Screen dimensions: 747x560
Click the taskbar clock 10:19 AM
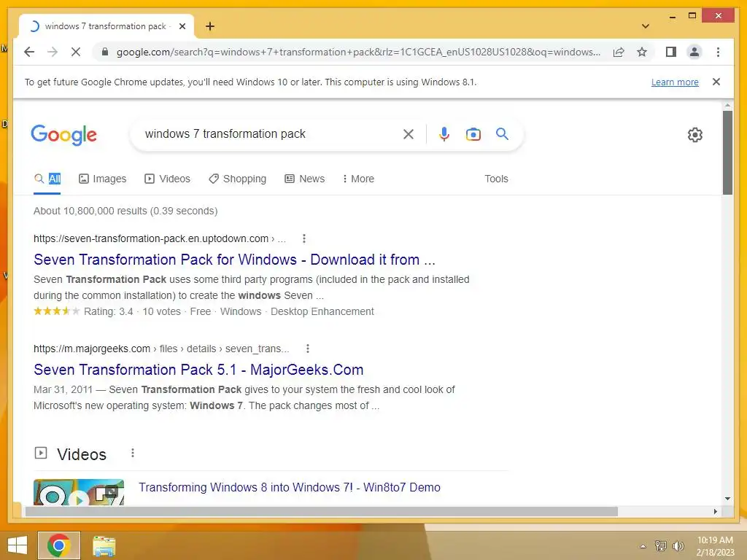tap(715, 540)
